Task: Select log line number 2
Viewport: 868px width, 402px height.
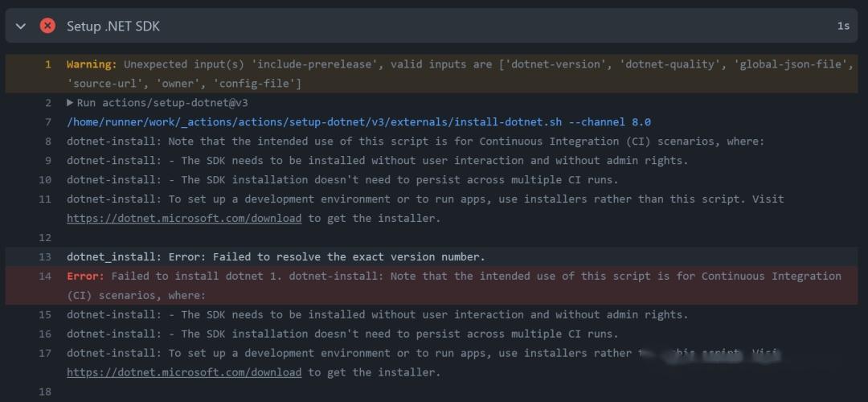Action: pyautogui.click(x=48, y=103)
